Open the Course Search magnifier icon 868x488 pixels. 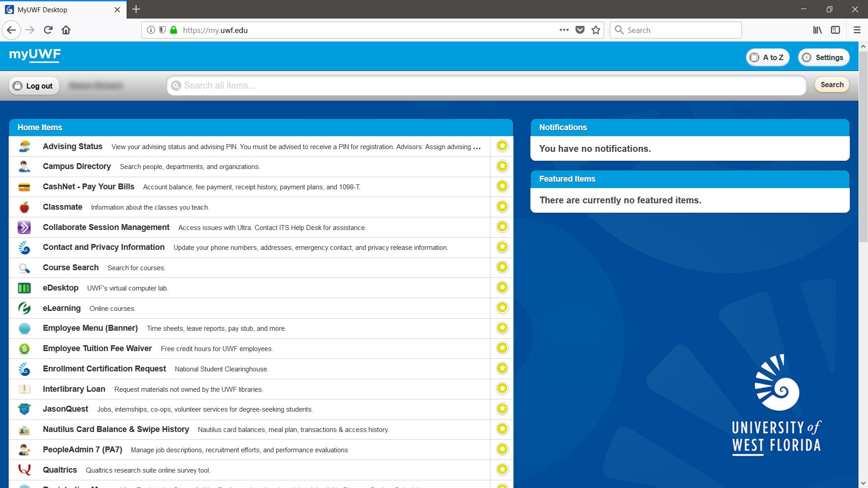[x=24, y=268]
